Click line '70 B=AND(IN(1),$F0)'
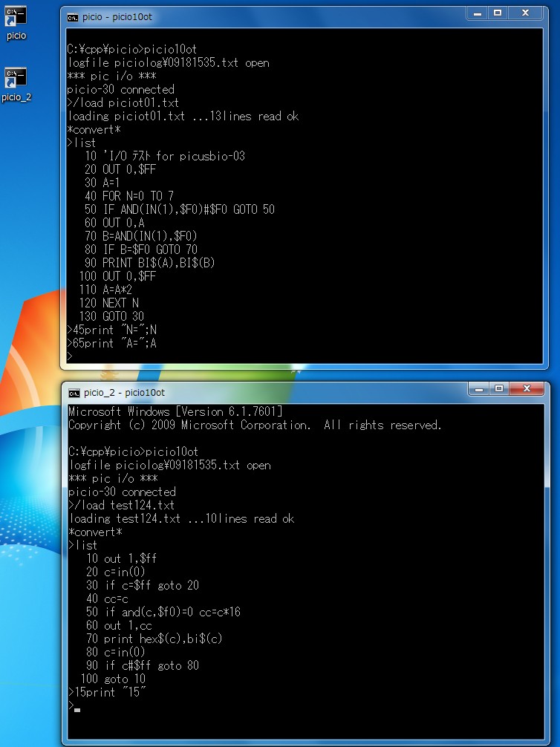The width and height of the screenshot is (560, 747). tap(141, 236)
